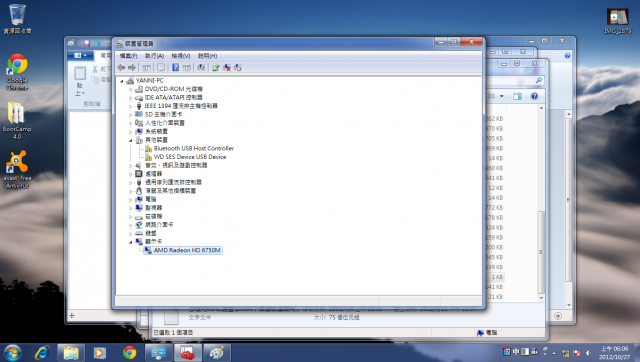Click the Back arrow in Device Manager toolbar
Screen dimensions: 640x362
(x=121, y=68)
